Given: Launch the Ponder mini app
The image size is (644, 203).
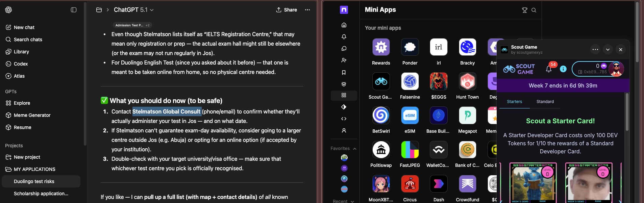Looking at the screenshot, I should click(410, 47).
